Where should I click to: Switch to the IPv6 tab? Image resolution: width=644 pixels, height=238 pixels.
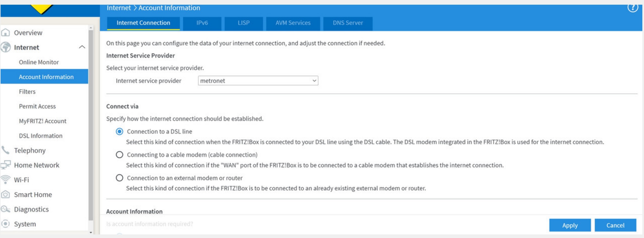click(x=202, y=23)
